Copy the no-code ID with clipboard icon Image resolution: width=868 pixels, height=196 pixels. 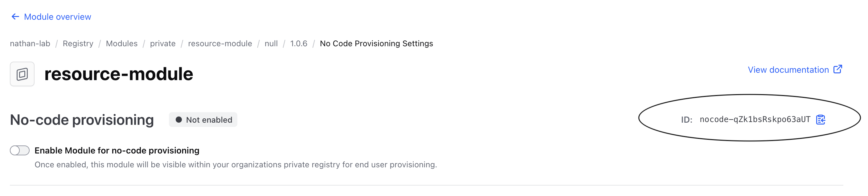(821, 120)
